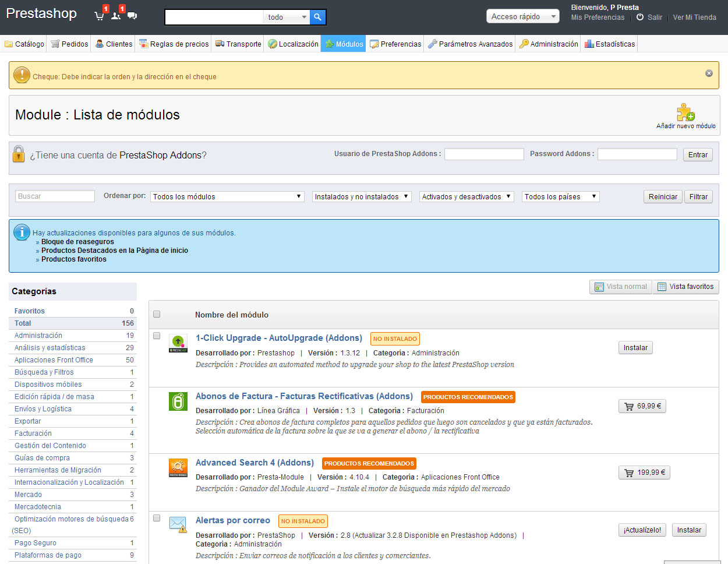Click the padlock icon beside Addons account

[x=19, y=154]
